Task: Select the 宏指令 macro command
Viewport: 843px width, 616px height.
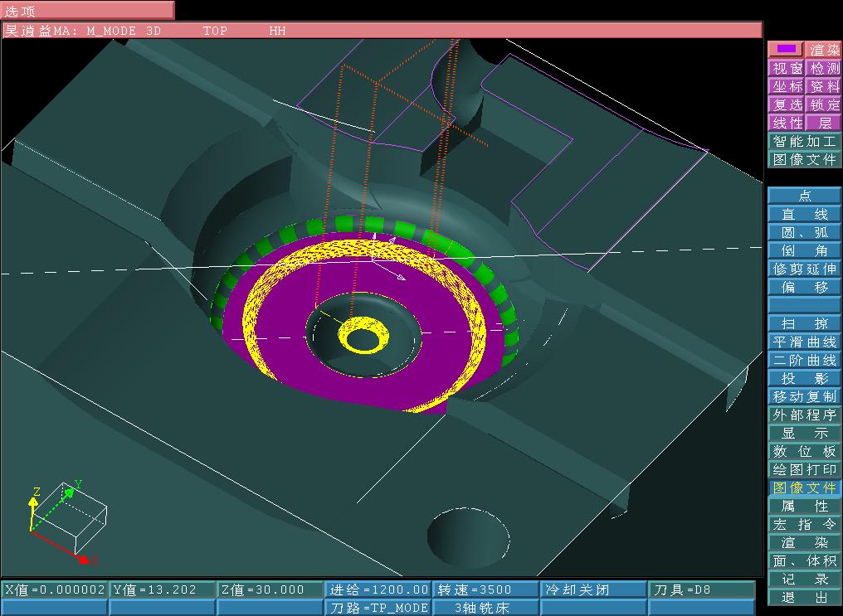Action: pyautogui.click(x=805, y=524)
